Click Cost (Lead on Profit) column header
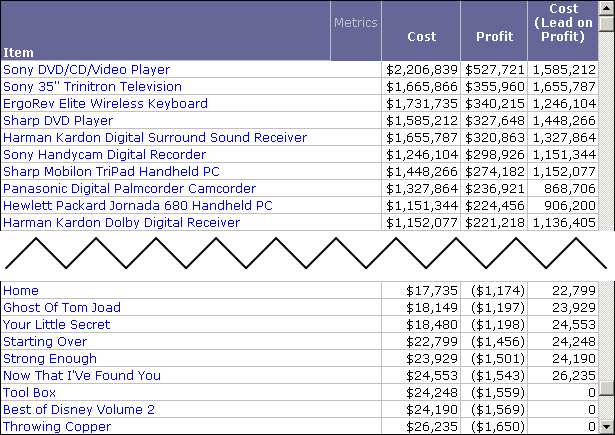Viewport: 615px width, 435px height. (x=564, y=23)
